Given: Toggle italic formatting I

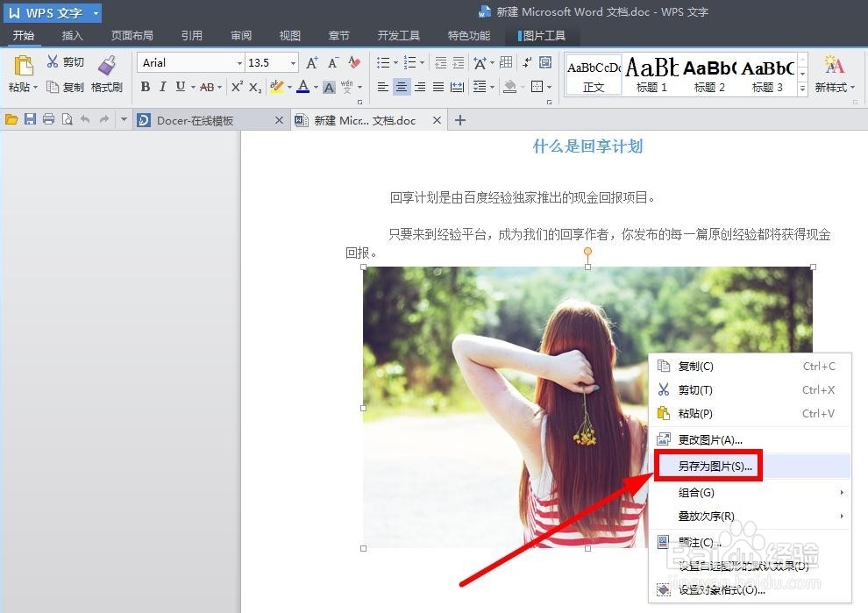Looking at the screenshot, I should pos(163,87).
